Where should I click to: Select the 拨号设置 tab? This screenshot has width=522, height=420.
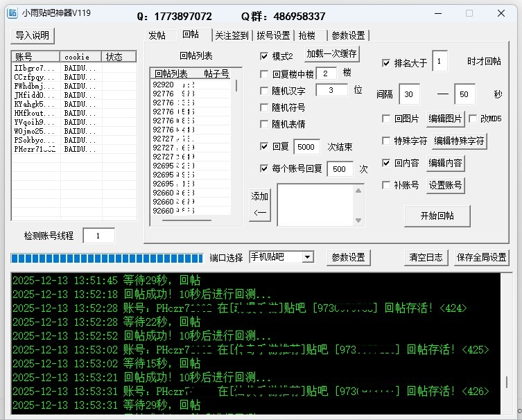click(273, 35)
